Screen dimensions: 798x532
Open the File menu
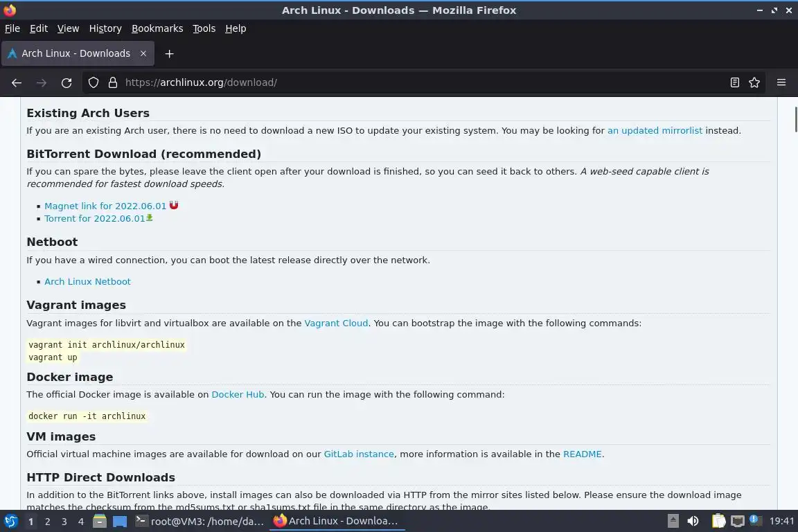tap(12, 28)
